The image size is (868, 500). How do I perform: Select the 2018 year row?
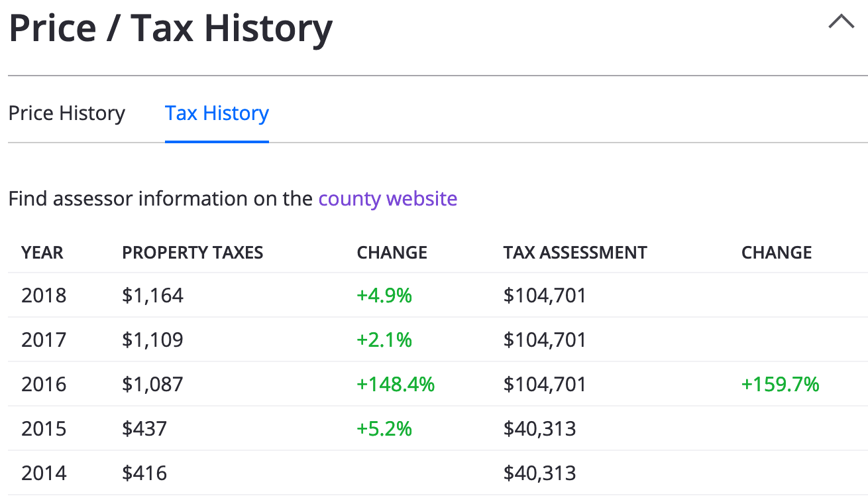pos(44,295)
